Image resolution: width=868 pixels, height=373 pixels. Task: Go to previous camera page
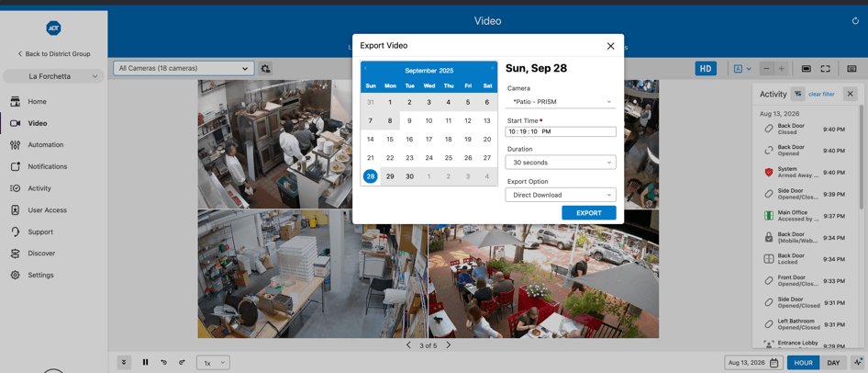(408, 345)
